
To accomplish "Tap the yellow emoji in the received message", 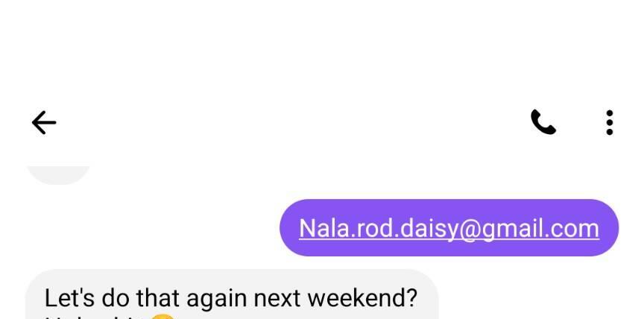I will [x=163, y=317].
